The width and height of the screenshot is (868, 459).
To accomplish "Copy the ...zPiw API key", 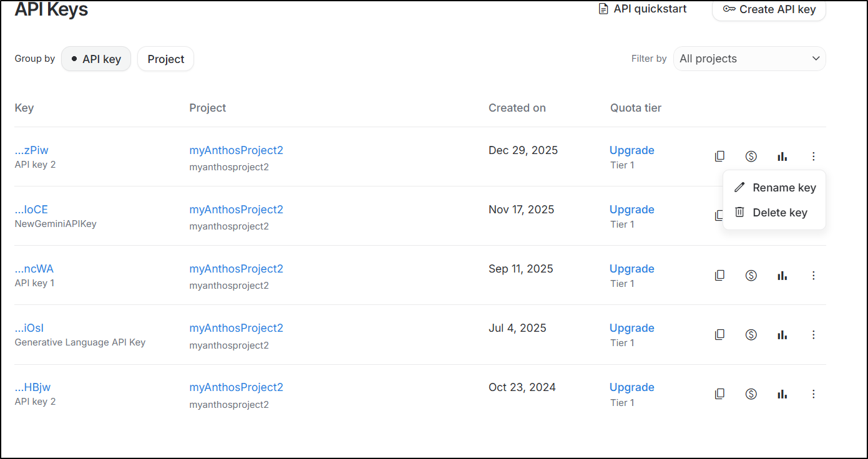I will click(719, 157).
